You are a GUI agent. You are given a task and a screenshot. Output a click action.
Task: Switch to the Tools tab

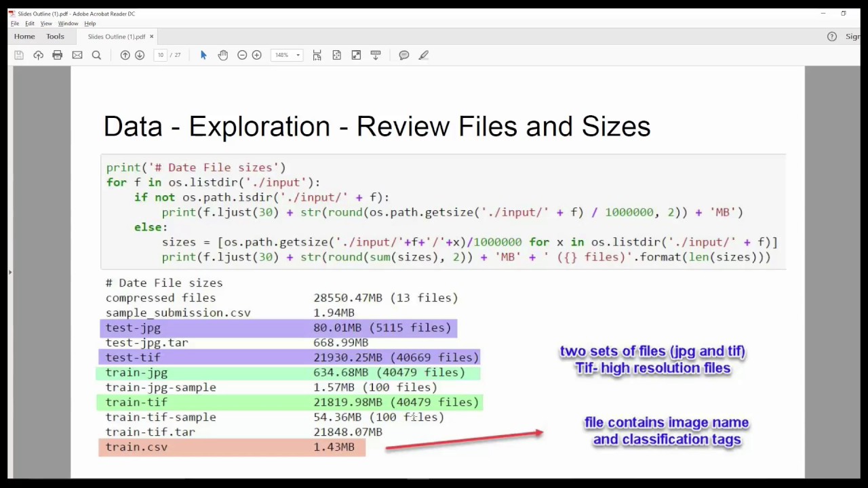tap(55, 37)
